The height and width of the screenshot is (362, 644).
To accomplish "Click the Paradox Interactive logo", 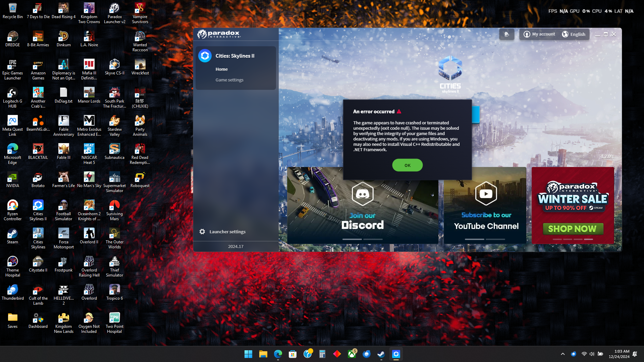I will tap(219, 34).
